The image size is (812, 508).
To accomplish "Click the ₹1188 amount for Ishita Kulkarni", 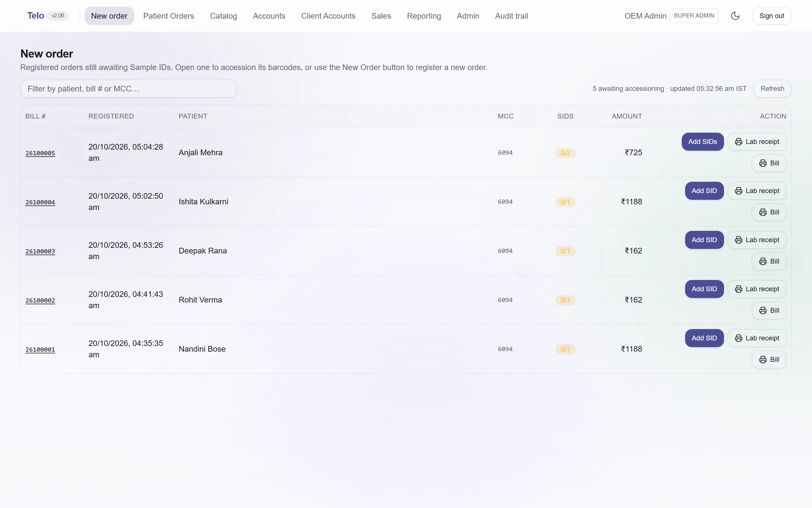I will [632, 202].
